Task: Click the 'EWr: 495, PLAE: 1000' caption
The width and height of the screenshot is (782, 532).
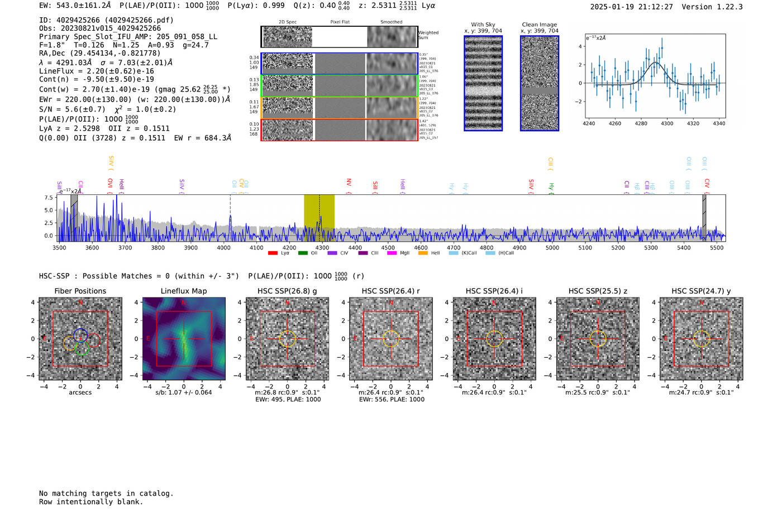Action: click(x=288, y=400)
